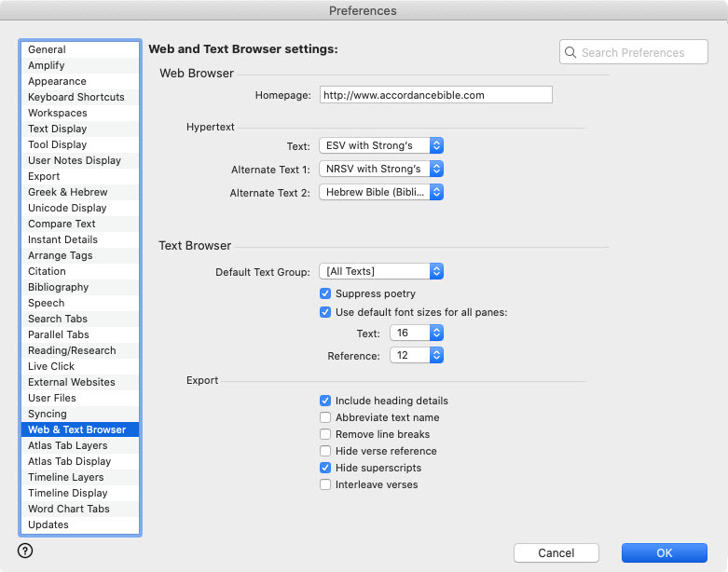Open the Reference font size dropdown
Viewport: 728px width, 572px height.
click(x=416, y=356)
